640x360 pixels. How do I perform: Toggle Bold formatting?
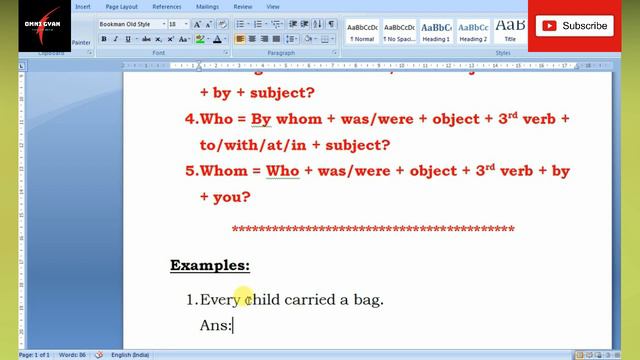(104, 39)
